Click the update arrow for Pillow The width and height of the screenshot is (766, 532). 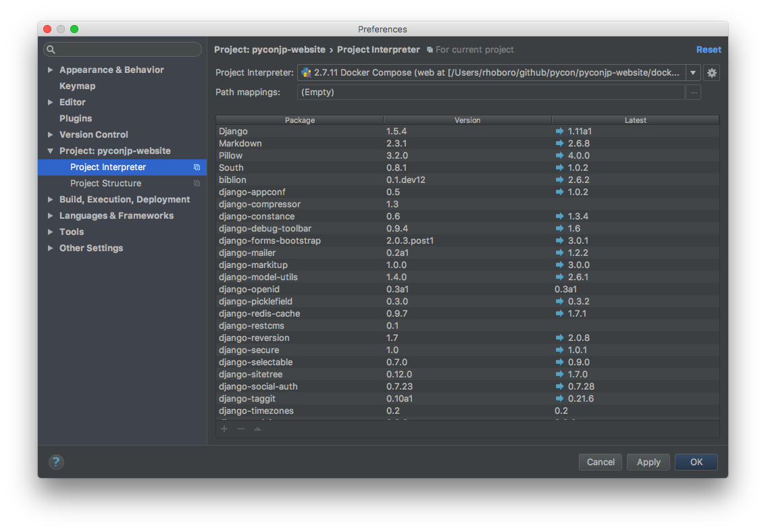[559, 156]
